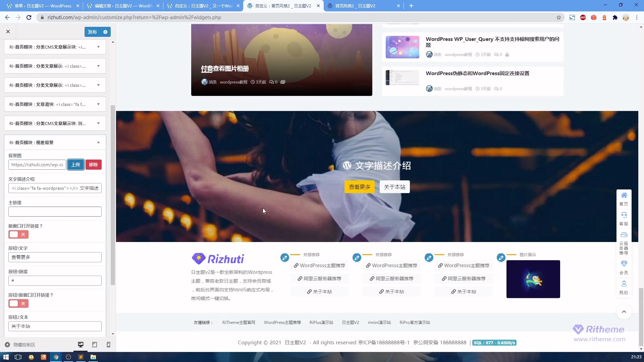Switch to desktop preview device icon
This screenshot has width=644, height=362.
tap(80, 345)
